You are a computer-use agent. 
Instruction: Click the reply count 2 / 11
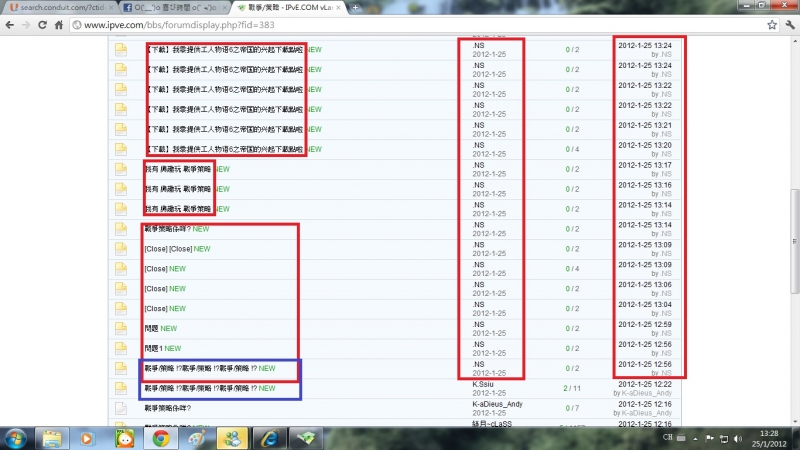pyautogui.click(x=572, y=388)
